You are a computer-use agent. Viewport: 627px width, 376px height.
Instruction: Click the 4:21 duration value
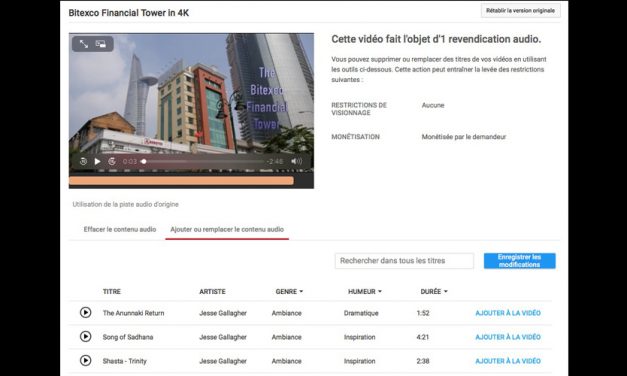(423, 337)
